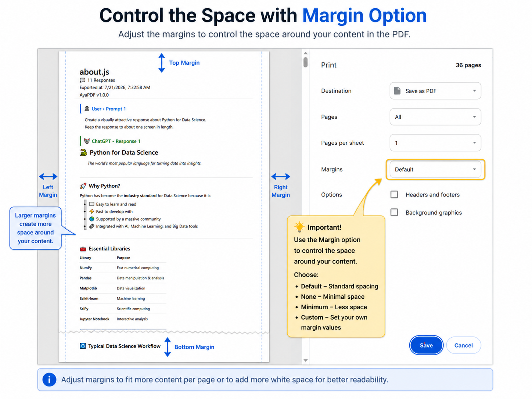Click the Cancel button

[463, 345]
